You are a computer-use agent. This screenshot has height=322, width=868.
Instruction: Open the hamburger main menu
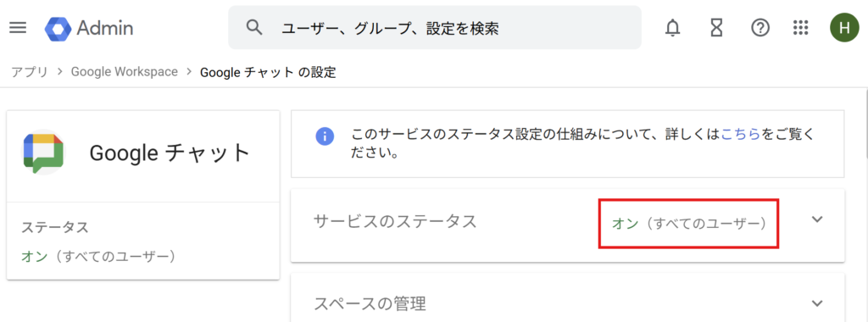pyautogui.click(x=18, y=28)
